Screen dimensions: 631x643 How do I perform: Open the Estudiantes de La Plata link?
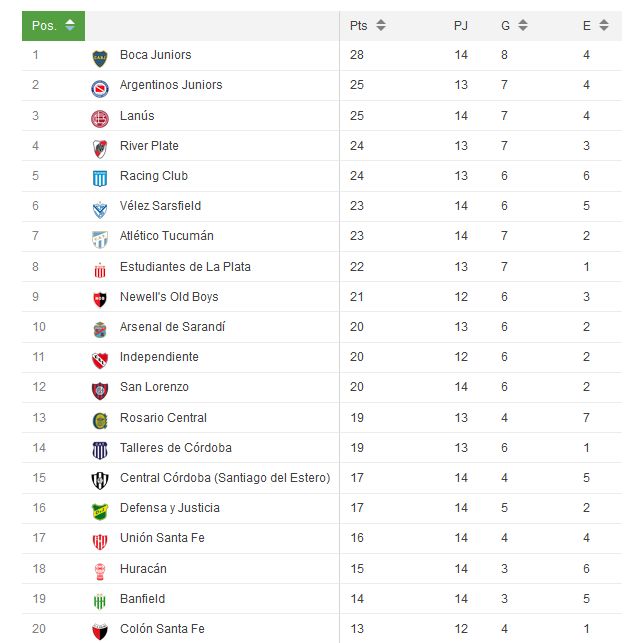185,267
